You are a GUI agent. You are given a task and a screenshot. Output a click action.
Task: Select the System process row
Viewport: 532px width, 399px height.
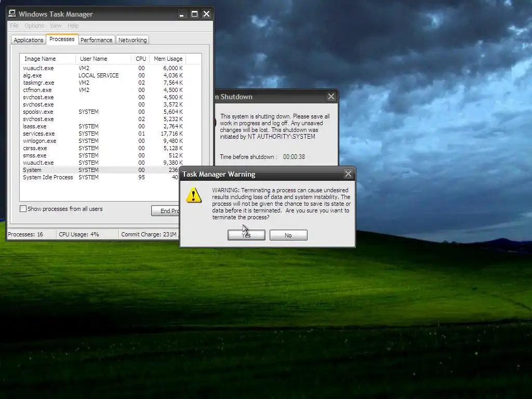[x=100, y=170]
